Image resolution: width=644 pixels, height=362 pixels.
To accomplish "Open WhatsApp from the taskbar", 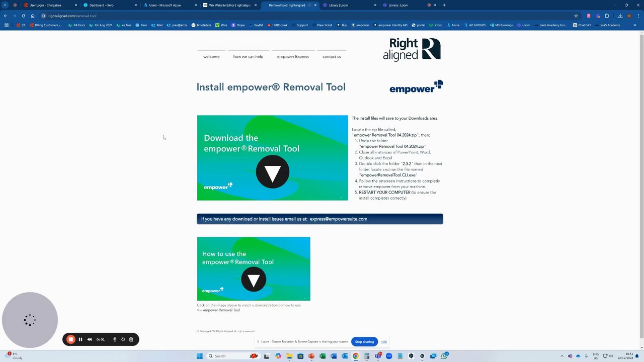I will point(445,356).
